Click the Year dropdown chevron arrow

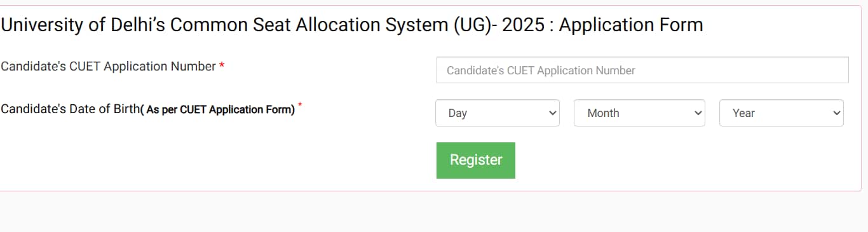[835, 113]
